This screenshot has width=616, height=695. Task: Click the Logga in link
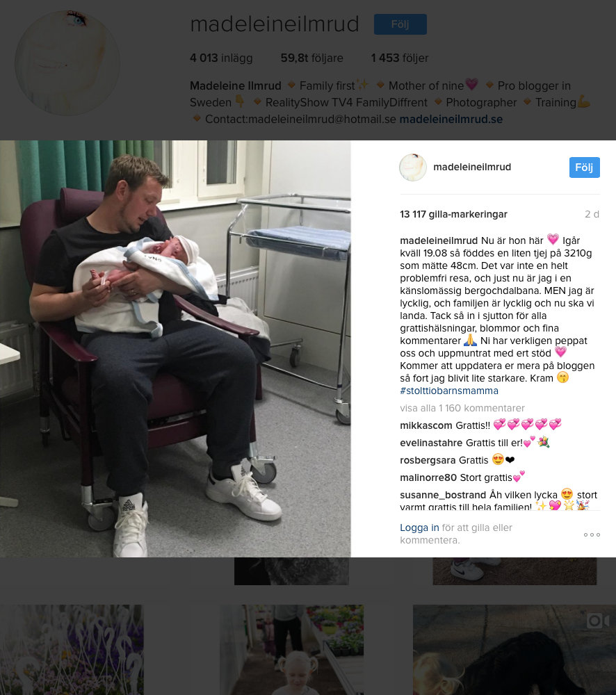[419, 528]
